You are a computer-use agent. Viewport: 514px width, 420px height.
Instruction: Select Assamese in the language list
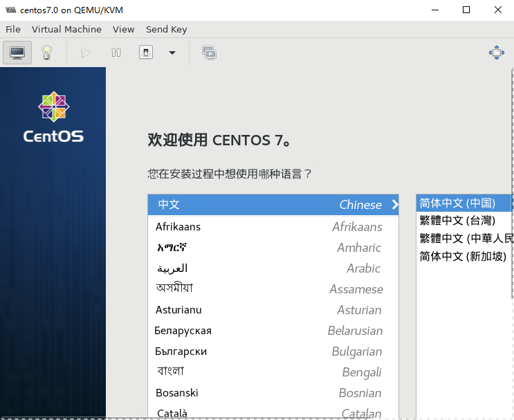coord(273,289)
